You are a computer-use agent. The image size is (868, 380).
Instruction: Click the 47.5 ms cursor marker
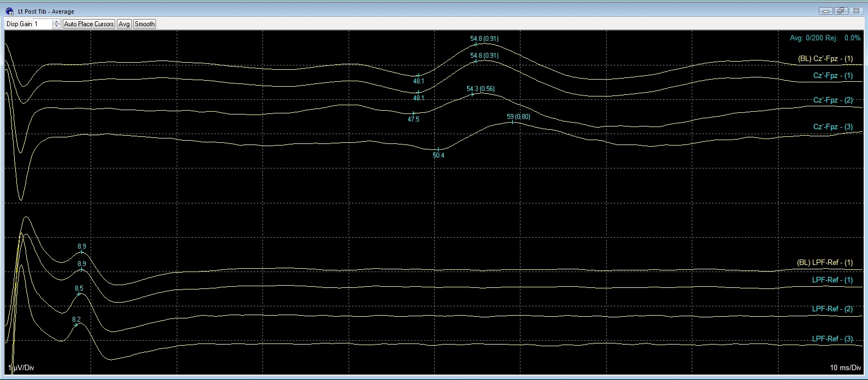[x=414, y=113]
